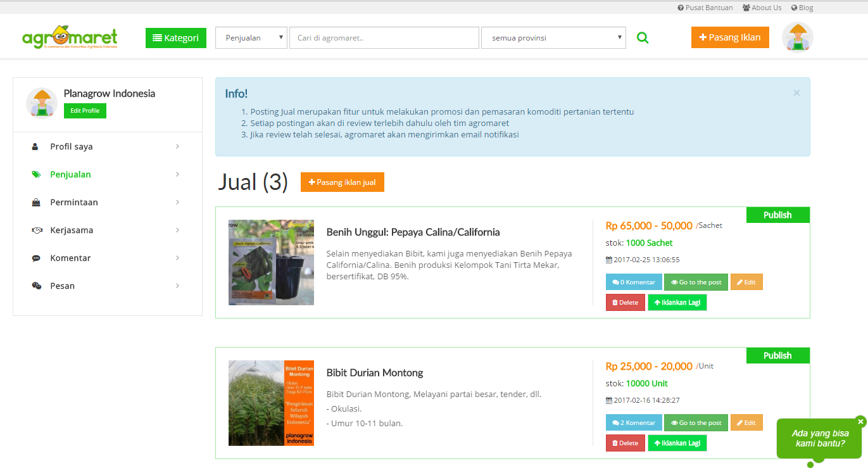Screen dimensions: 868x468
Task: Open the Bibit Durian Montong title
Action: click(375, 373)
